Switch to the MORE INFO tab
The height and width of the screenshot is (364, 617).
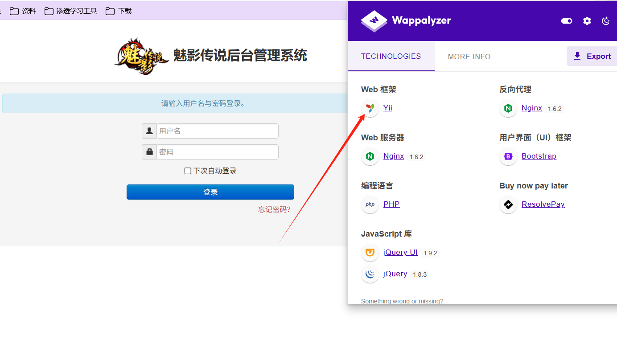[x=469, y=57]
